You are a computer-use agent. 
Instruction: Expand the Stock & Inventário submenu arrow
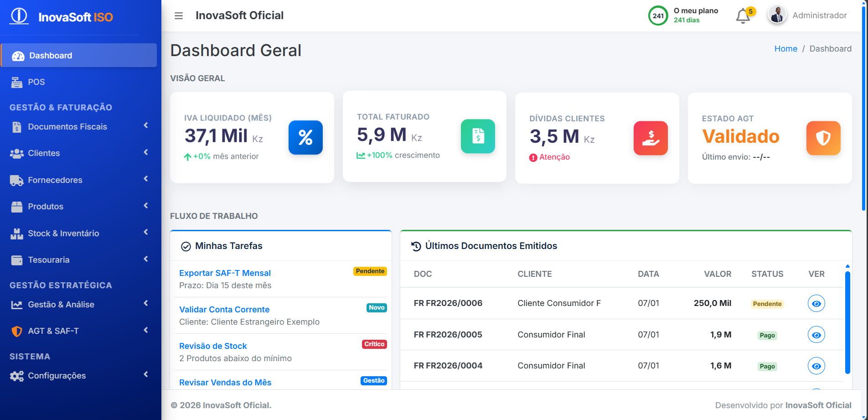click(146, 232)
